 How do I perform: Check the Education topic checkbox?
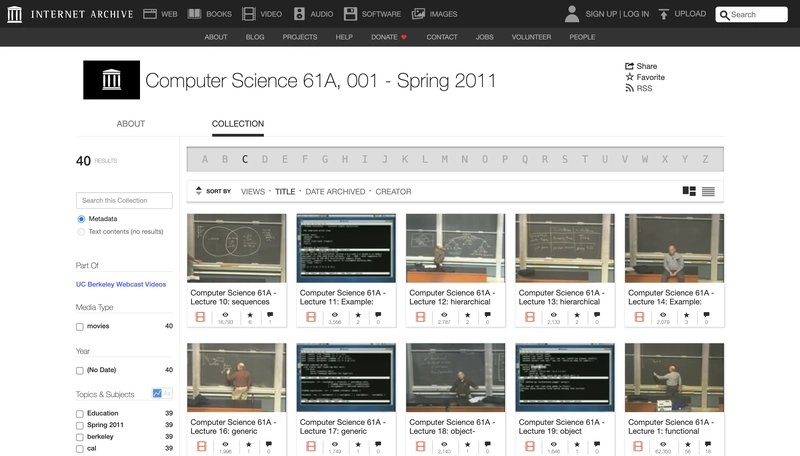coord(80,414)
